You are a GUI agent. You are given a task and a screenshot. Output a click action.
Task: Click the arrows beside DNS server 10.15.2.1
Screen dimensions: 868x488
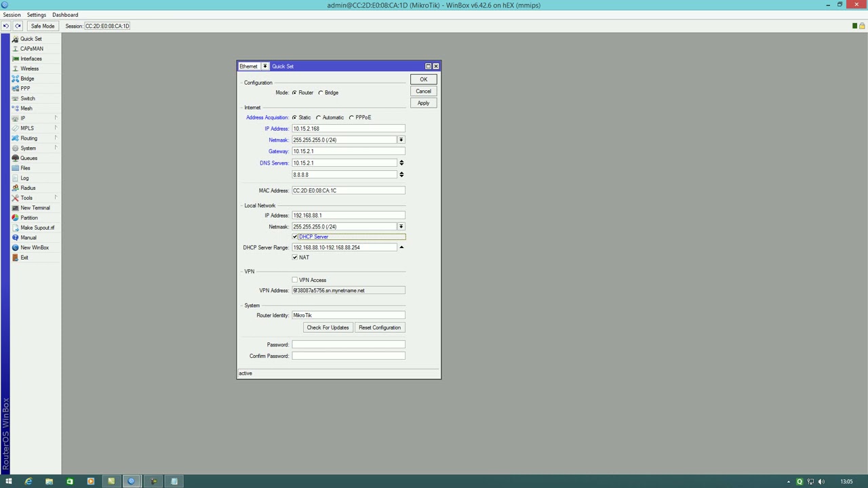pyautogui.click(x=401, y=163)
